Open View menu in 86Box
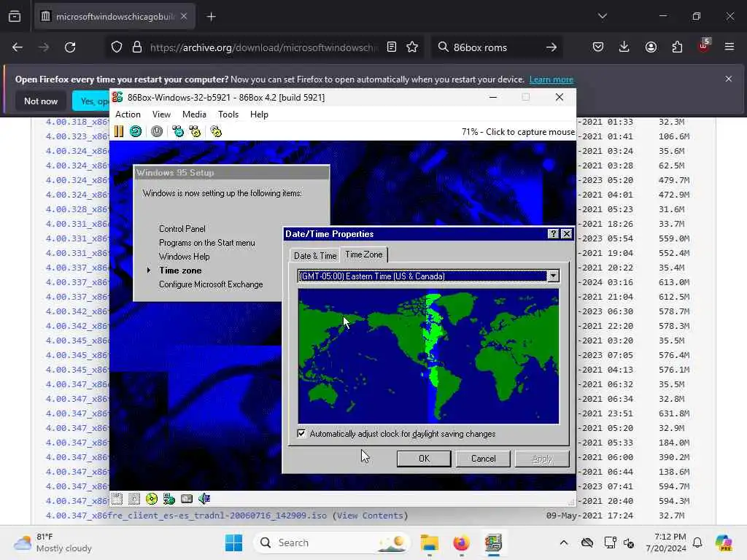 pyautogui.click(x=161, y=114)
